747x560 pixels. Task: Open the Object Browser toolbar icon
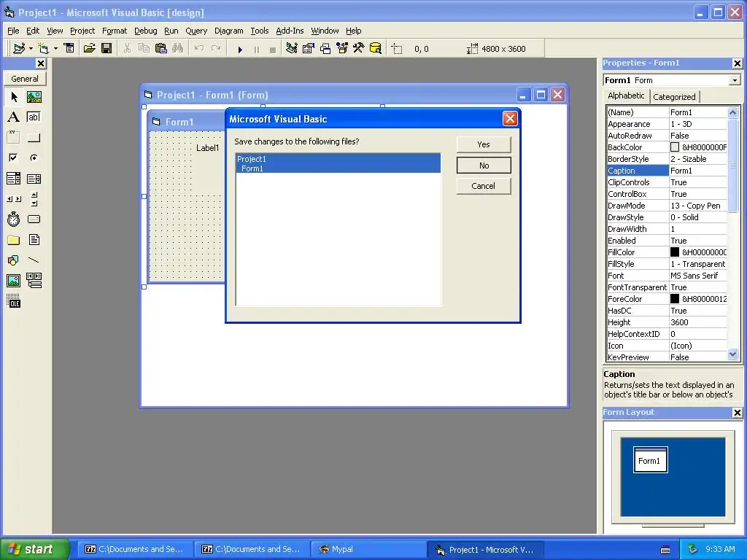[x=342, y=49]
